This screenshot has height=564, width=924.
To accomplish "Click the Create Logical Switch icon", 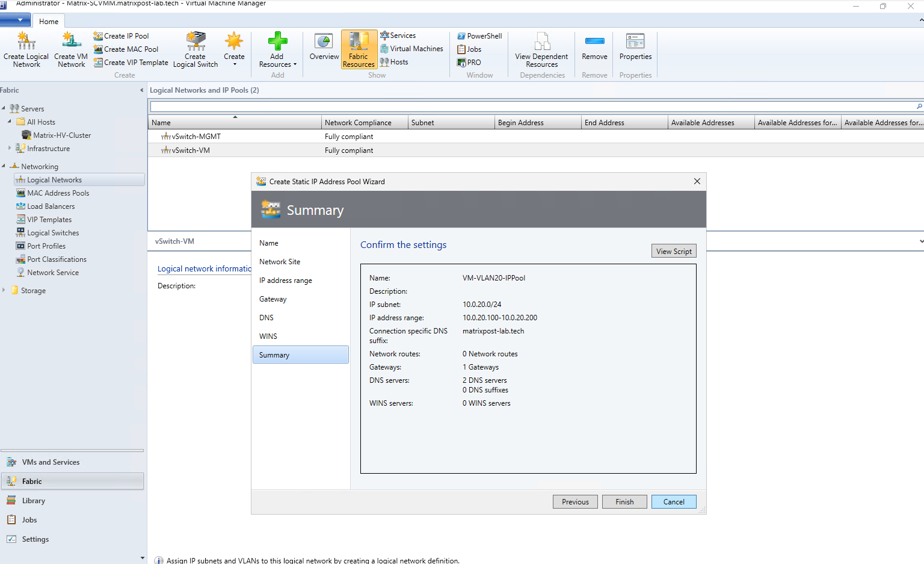I will (196, 41).
